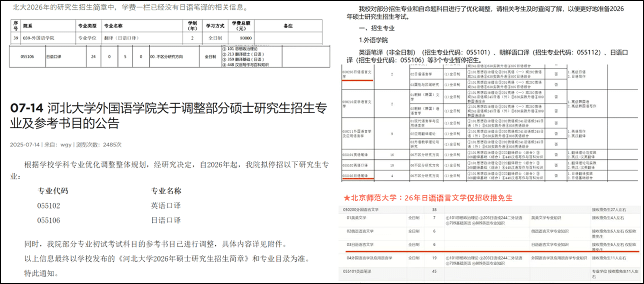The height and width of the screenshot is (284, 644).
Task: Click the closing line '特此通知。'
Action: 41,274
